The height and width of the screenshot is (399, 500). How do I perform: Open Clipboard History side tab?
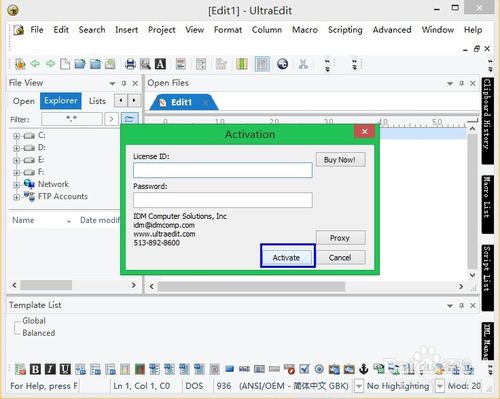[x=488, y=121]
